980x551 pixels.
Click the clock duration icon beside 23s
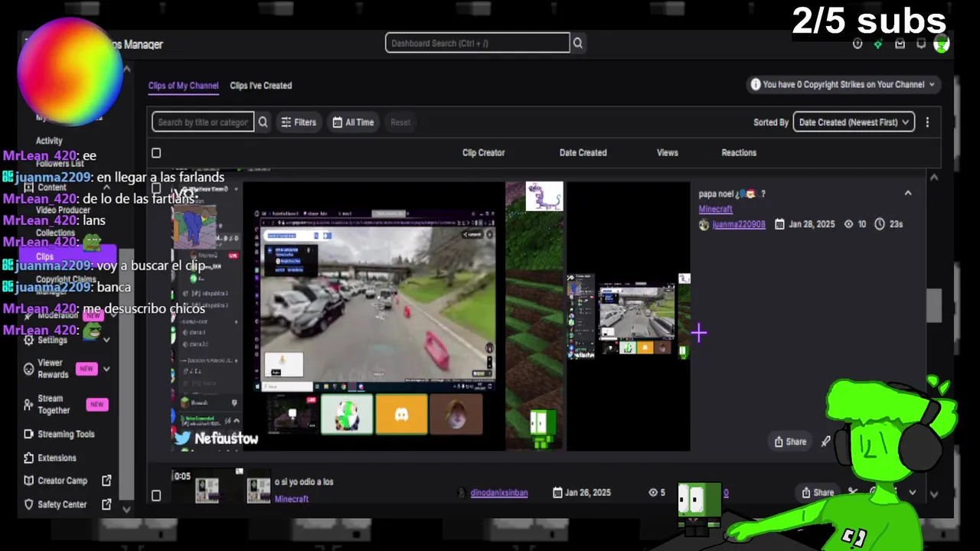pyautogui.click(x=880, y=224)
